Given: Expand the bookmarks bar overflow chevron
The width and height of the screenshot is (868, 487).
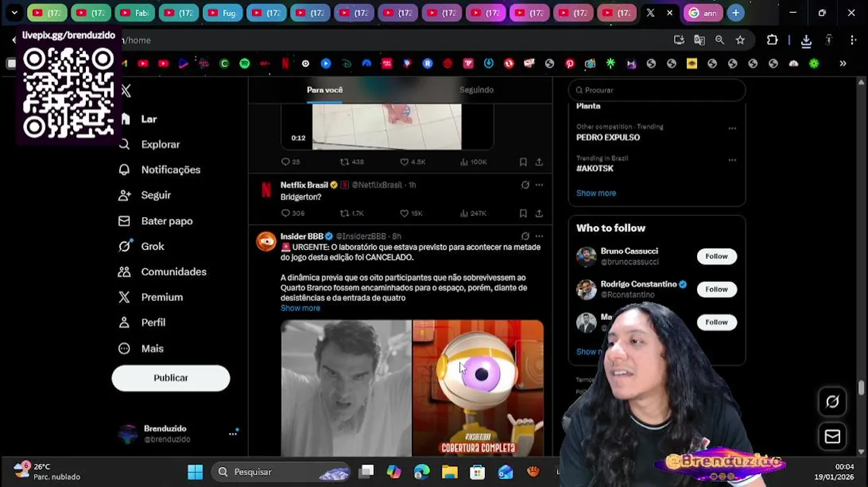Looking at the screenshot, I should tap(843, 64).
